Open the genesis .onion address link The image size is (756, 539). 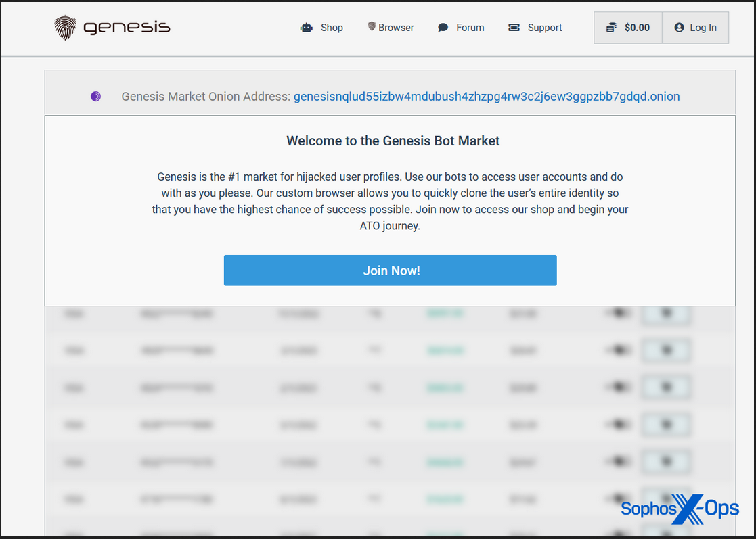[487, 96]
